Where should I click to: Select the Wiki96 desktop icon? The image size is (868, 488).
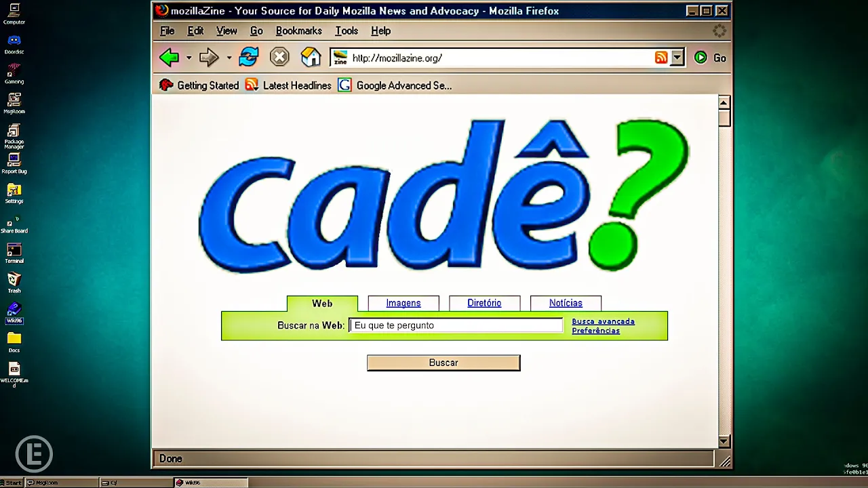point(14,312)
